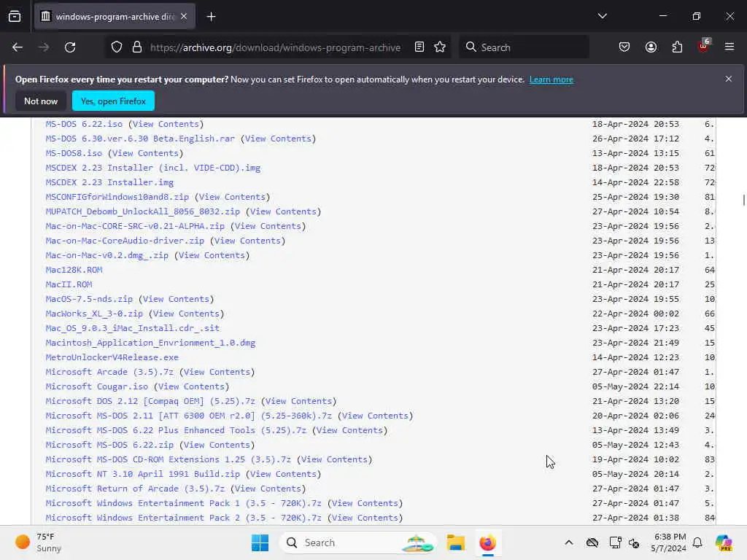Download the MacII.ROM file
The width and height of the screenshot is (747, 560).
[x=69, y=284]
